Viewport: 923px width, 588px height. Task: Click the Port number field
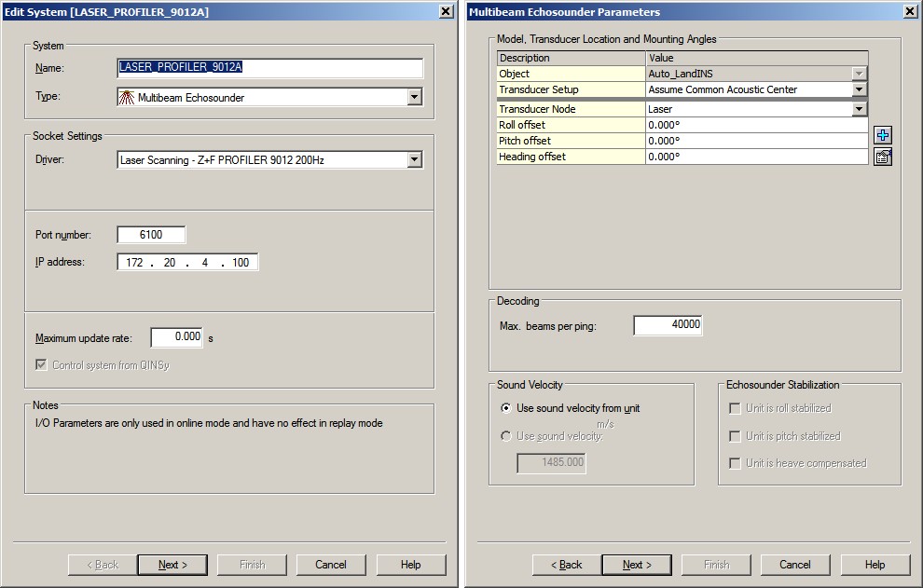[151, 234]
